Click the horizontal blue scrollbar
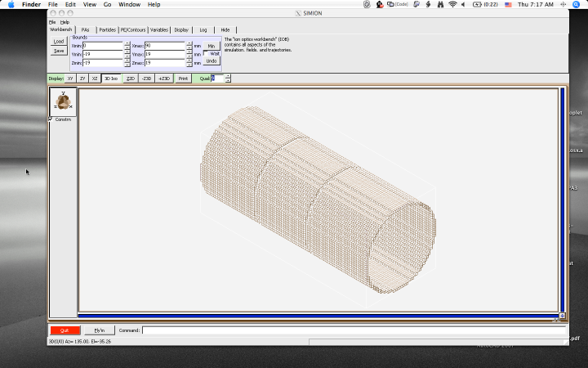The height and width of the screenshot is (368, 588). 318,316
